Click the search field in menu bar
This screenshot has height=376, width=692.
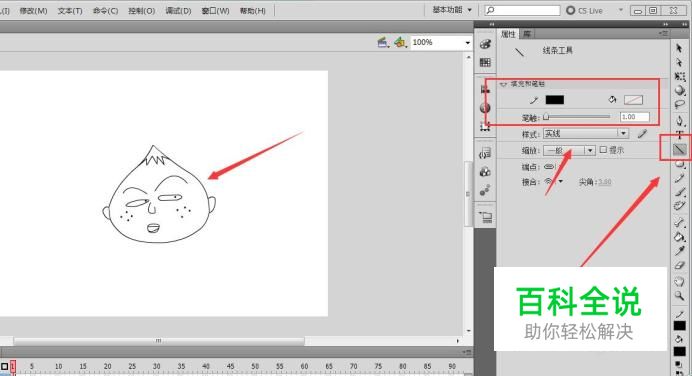pos(522,10)
